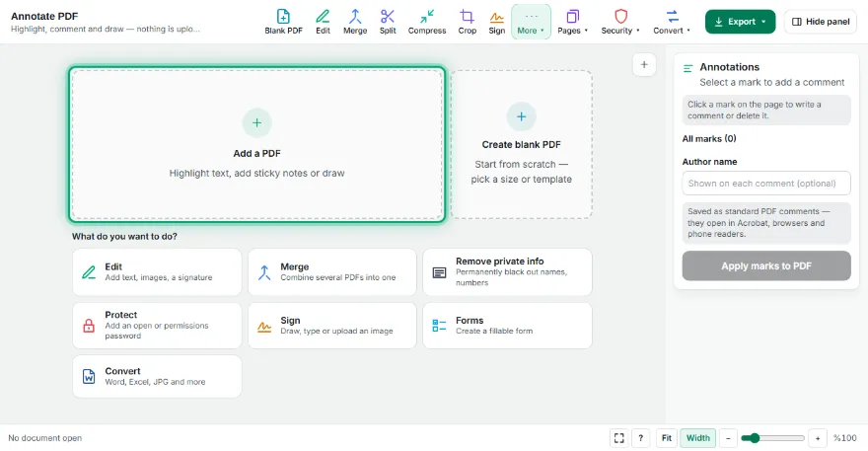
Task: Open the Forms card for fillable forms
Action: [x=507, y=326]
